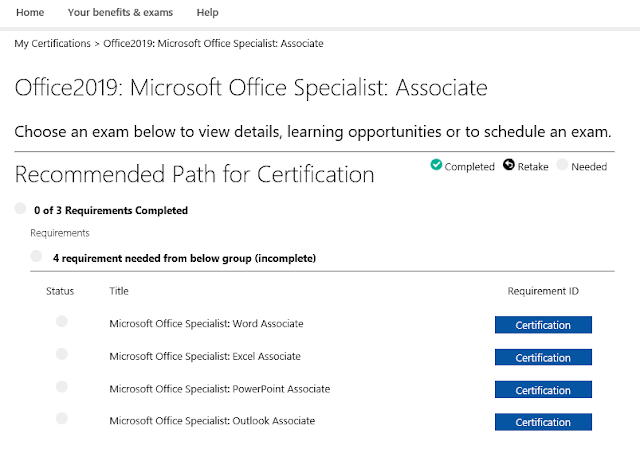Screen dimensions: 640x461
Task: Click Certification button for Excel Associate
Action: click(543, 357)
